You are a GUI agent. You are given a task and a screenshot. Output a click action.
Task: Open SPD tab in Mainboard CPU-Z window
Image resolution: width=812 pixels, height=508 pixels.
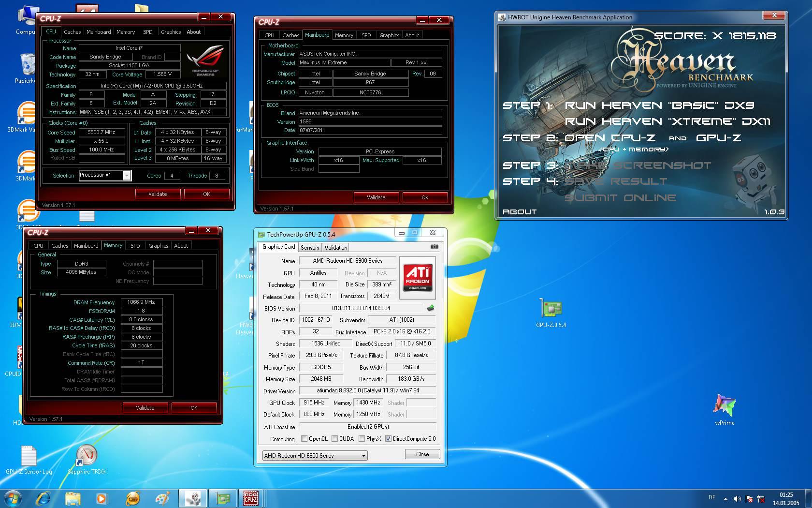click(x=366, y=35)
